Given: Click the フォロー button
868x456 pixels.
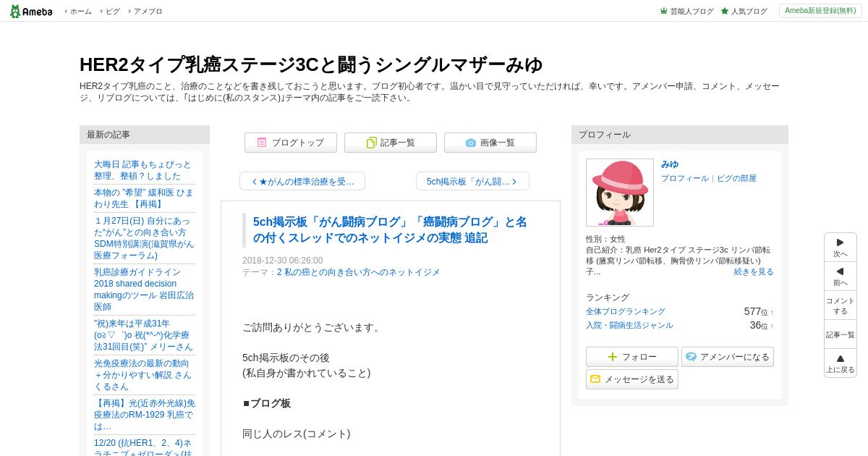Looking at the screenshot, I should [x=632, y=357].
